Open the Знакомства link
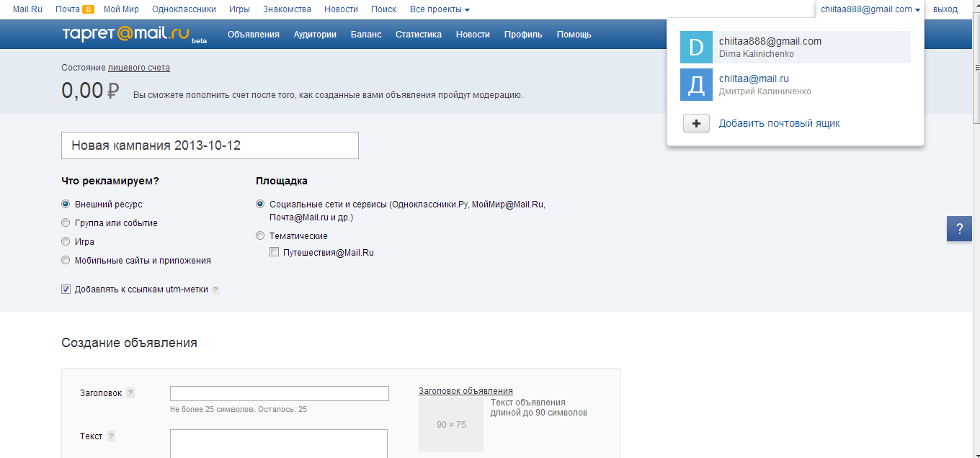This screenshot has width=980, height=458. point(287,9)
